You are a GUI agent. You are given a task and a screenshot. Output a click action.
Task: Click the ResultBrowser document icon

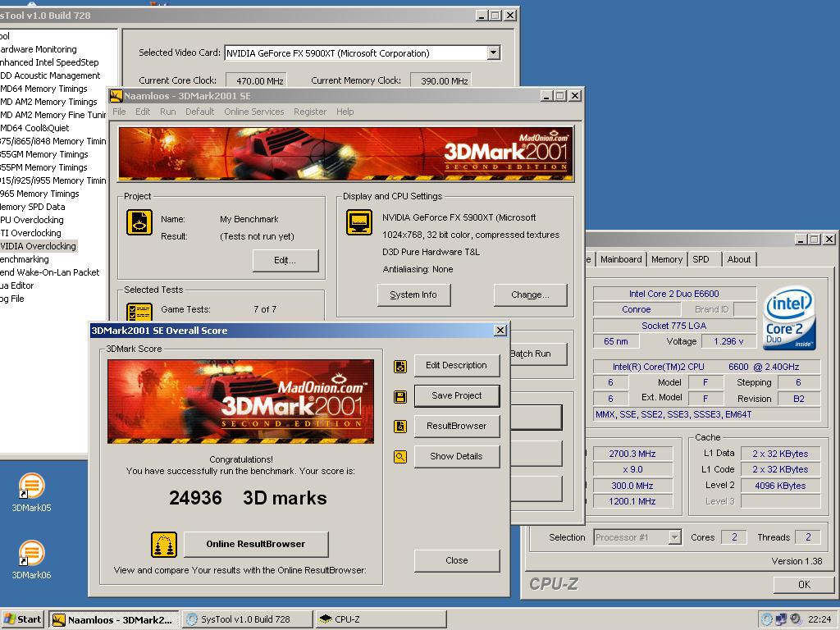[400, 427]
